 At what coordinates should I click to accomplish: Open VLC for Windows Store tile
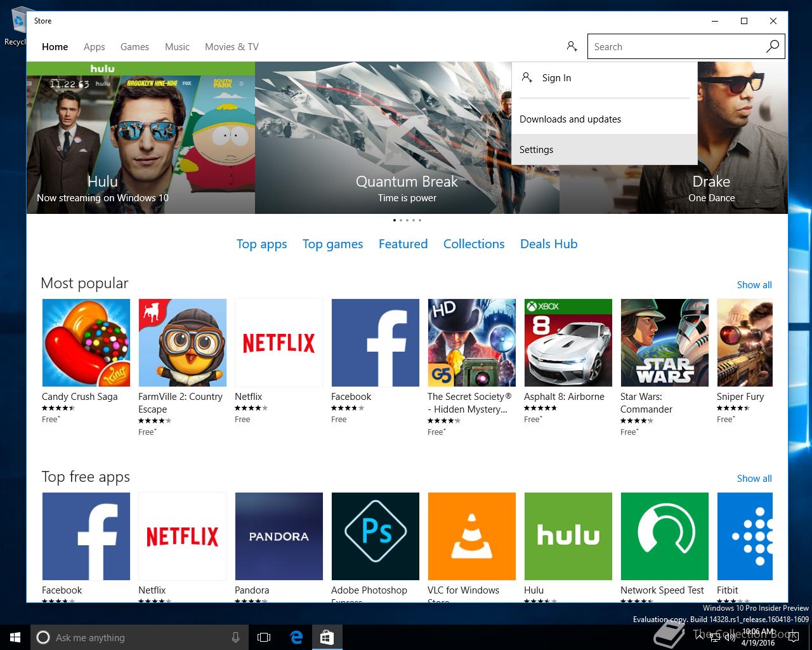click(x=472, y=536)
